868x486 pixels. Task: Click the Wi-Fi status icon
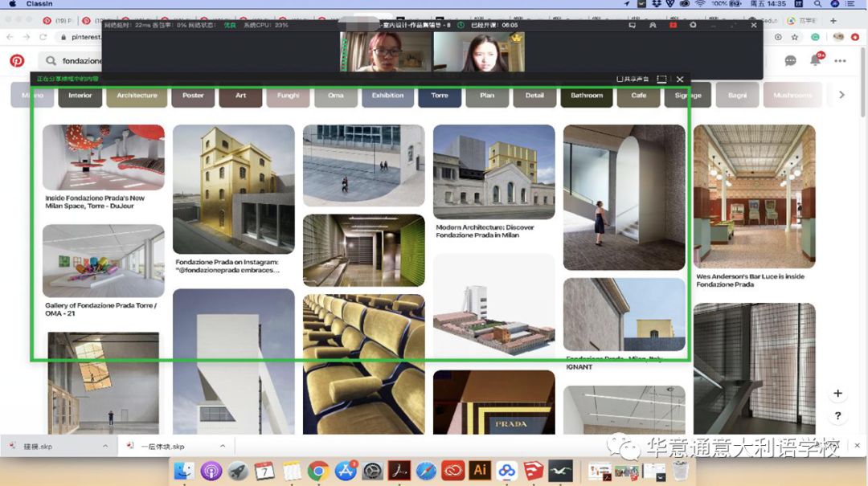tap(700, 4)
